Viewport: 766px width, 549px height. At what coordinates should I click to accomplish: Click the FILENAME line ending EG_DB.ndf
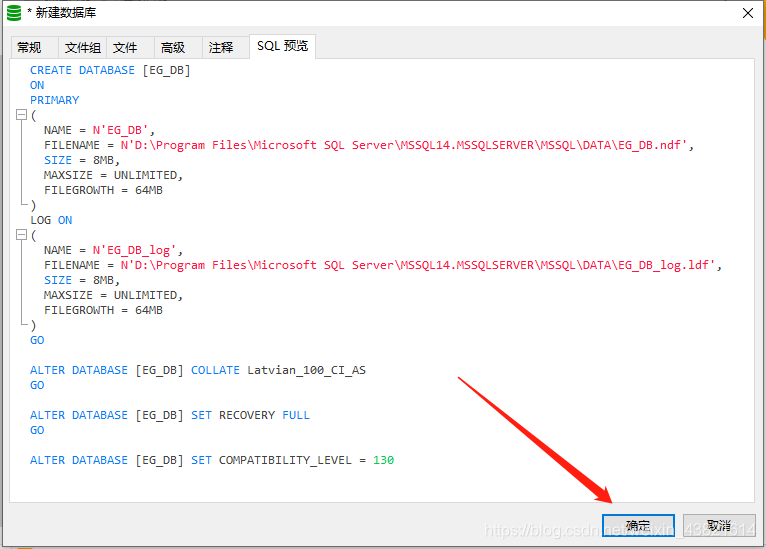pos(368,145)
